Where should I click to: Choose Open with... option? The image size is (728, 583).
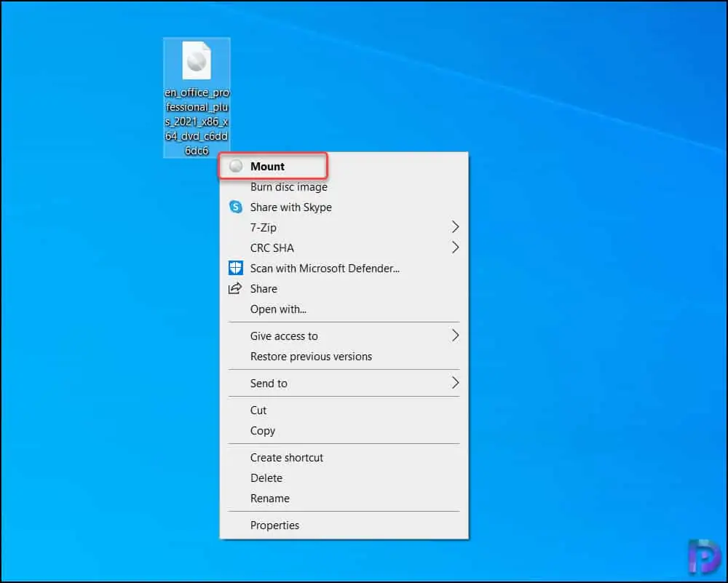[344, 309]
